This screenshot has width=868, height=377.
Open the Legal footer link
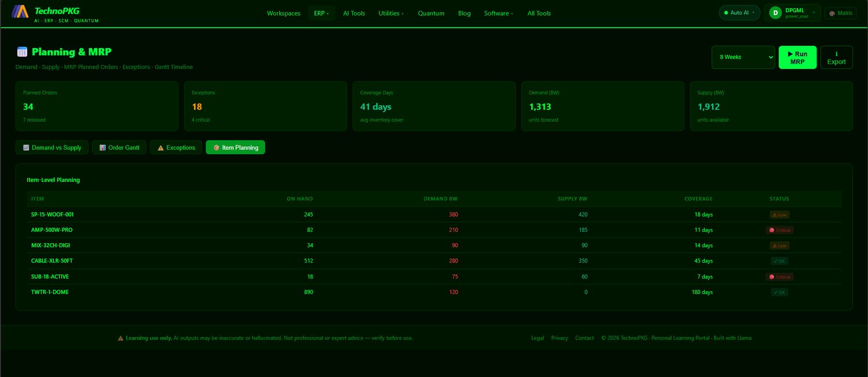pos(538,338)
